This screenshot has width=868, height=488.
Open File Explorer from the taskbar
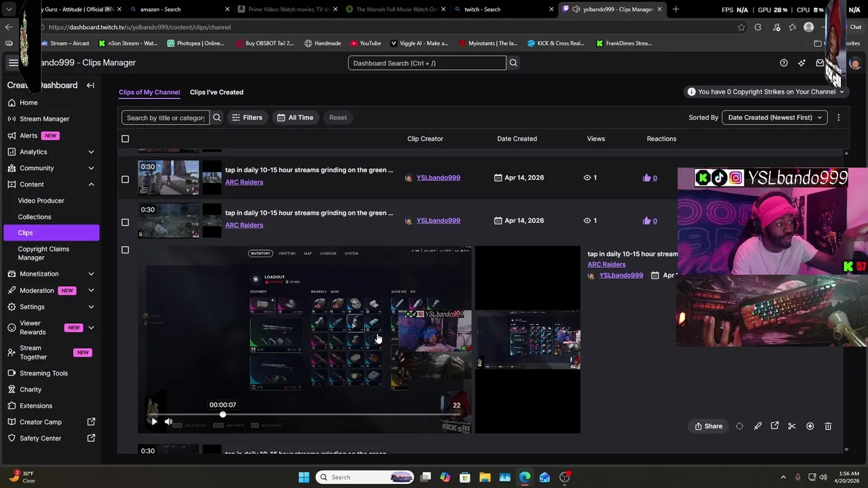tap(485, 477)
